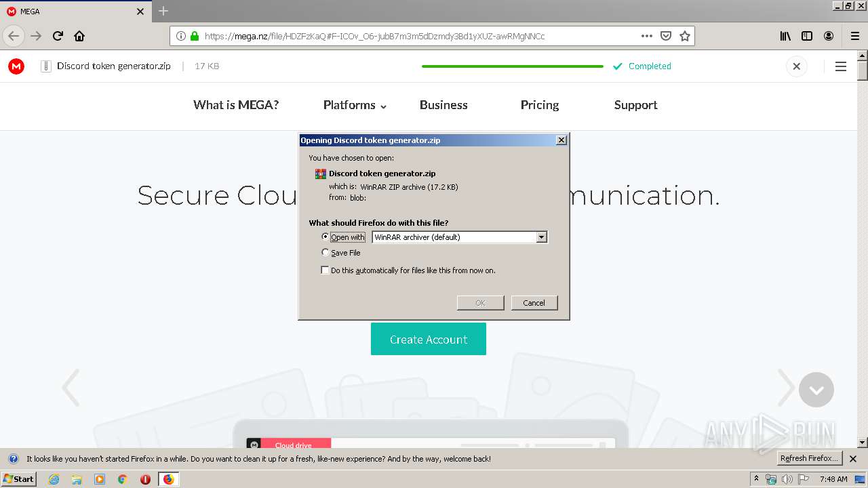The image size is (868, 488).
Task: Open the Business menu item
Action: tap(443, 105)
